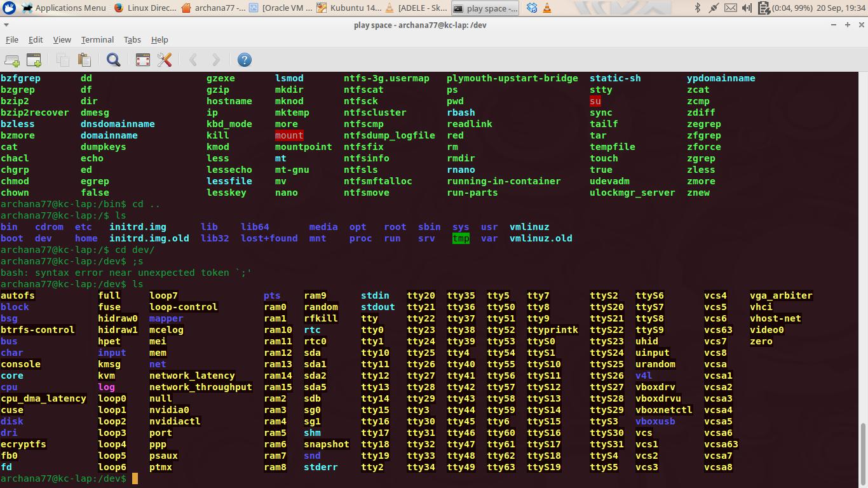
Task: Switch to the Linux Direc... Firefox window
Action: point(146,8)
